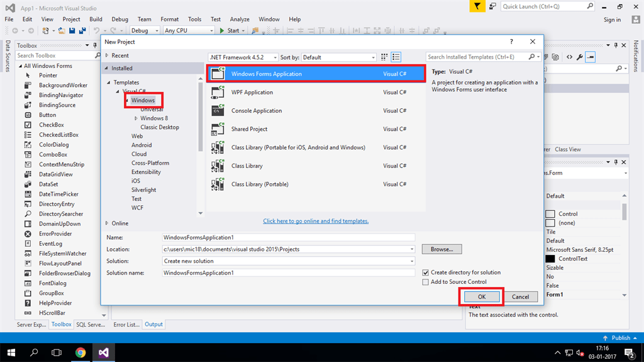This screenshot has width=644, height=362.
Task: Click the View Code angle-brackets icon
Action: pyautogui.click(x=569, y=57)
